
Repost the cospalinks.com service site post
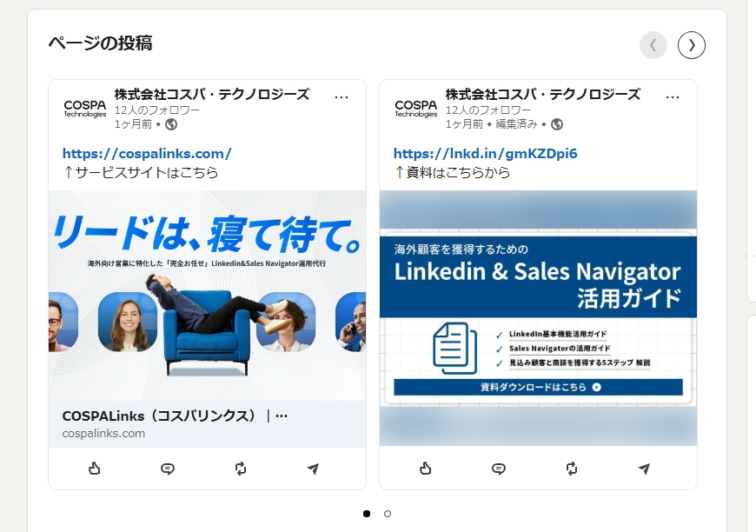pos(241,469)
